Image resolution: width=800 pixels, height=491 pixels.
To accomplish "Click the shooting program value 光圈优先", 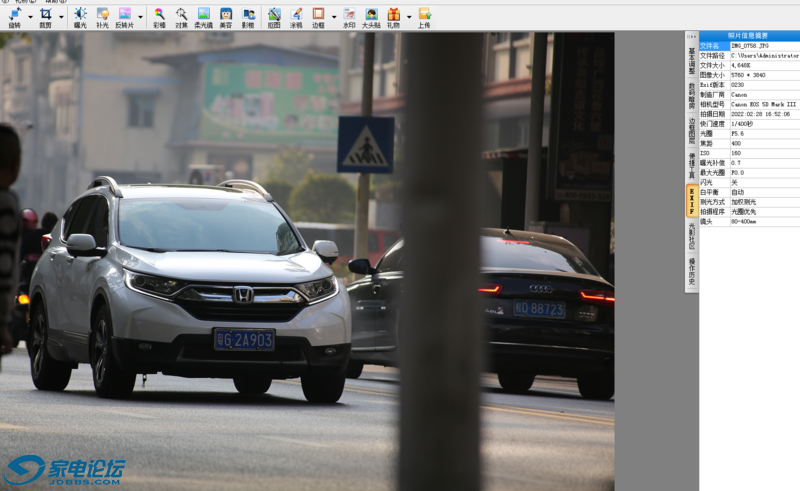I will pyautogui.click(x=744, y=212).
